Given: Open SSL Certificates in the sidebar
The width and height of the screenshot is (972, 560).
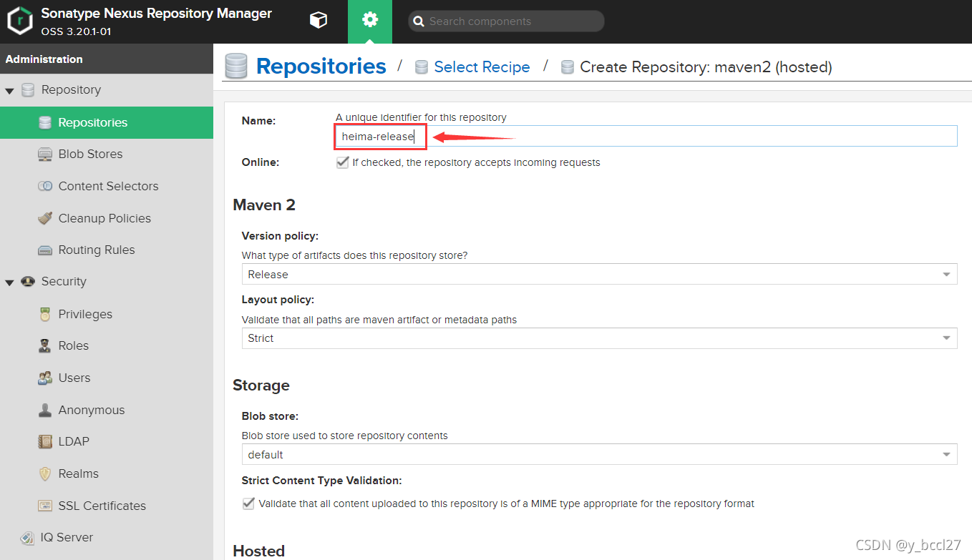Looking at the screenshot, I should (102, 506).
